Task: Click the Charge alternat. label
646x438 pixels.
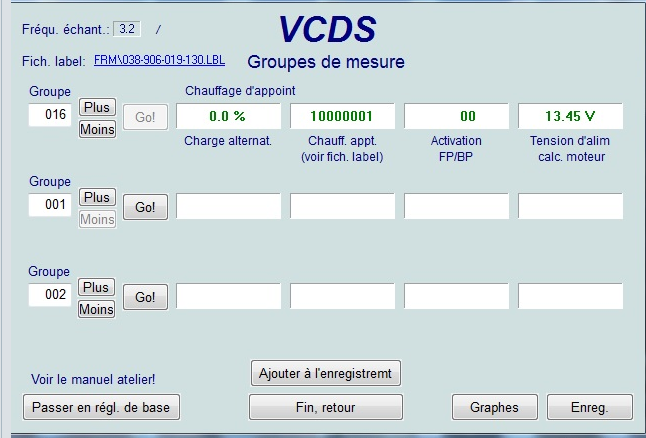Action: (228, 141)
